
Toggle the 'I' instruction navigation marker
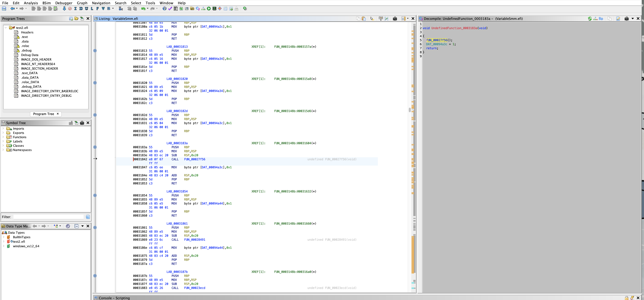(75, 9)
